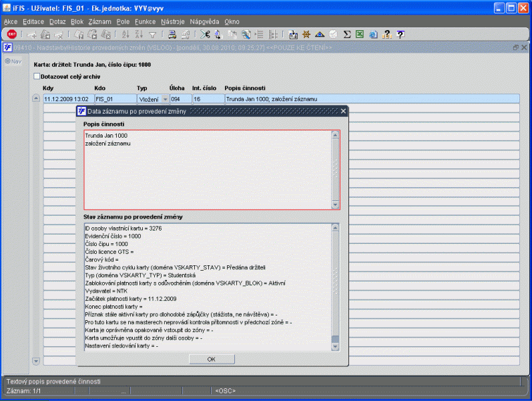Click scroll up arrow in Popis činnosti box

point(335,135)
